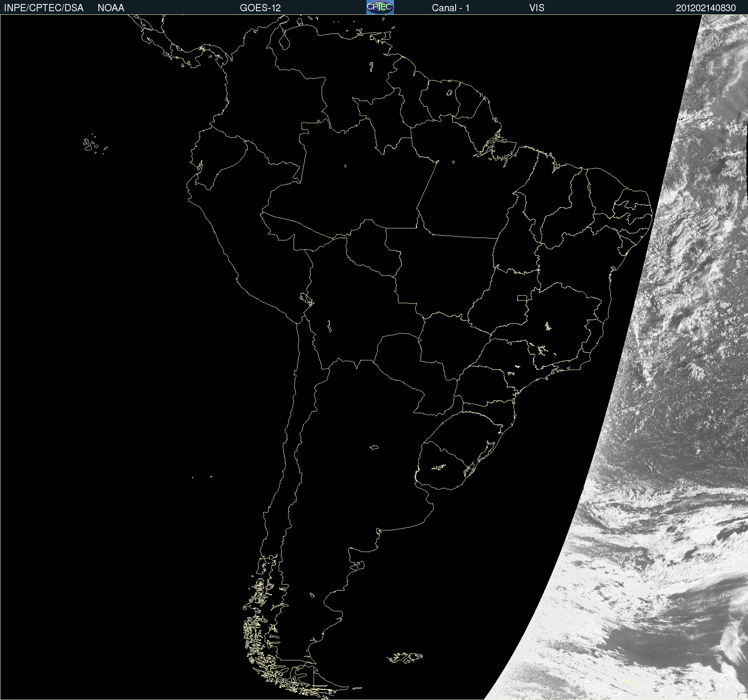Click the 201202140830 timestamp
The width and height of the screenshot is (748, 700).
click(706, 8)
